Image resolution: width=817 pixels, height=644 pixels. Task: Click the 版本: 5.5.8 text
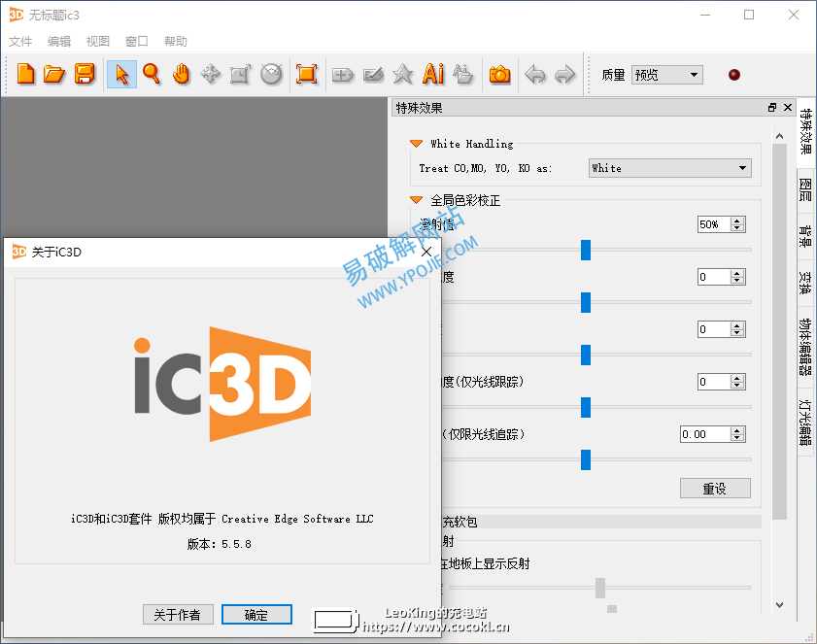click(x=220, y=544)
